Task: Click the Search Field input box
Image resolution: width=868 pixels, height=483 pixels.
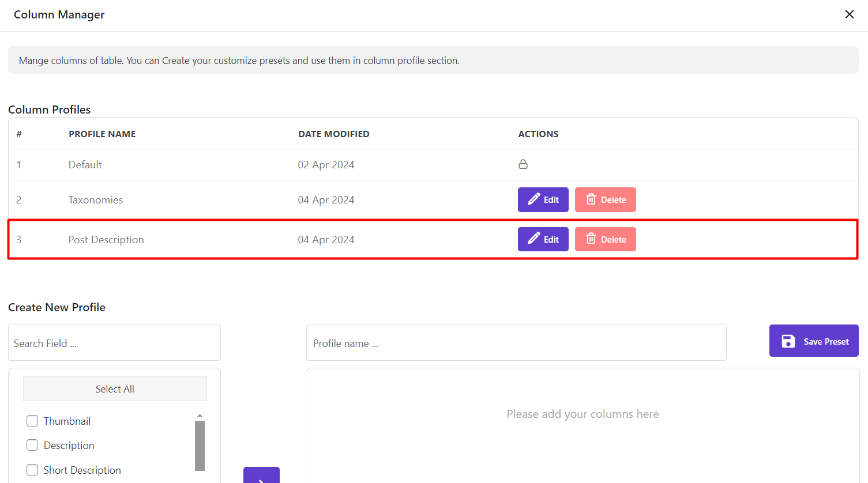Action: tap(114, 343)
